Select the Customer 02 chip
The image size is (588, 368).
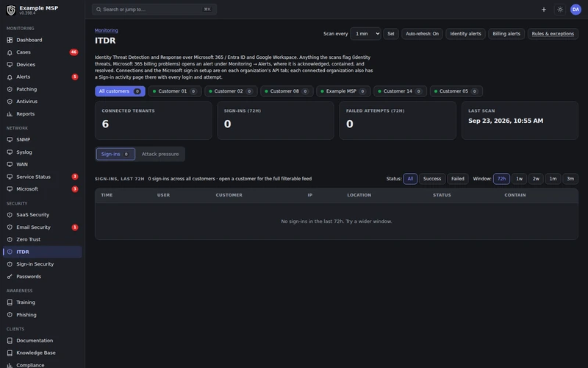[231, 91]
